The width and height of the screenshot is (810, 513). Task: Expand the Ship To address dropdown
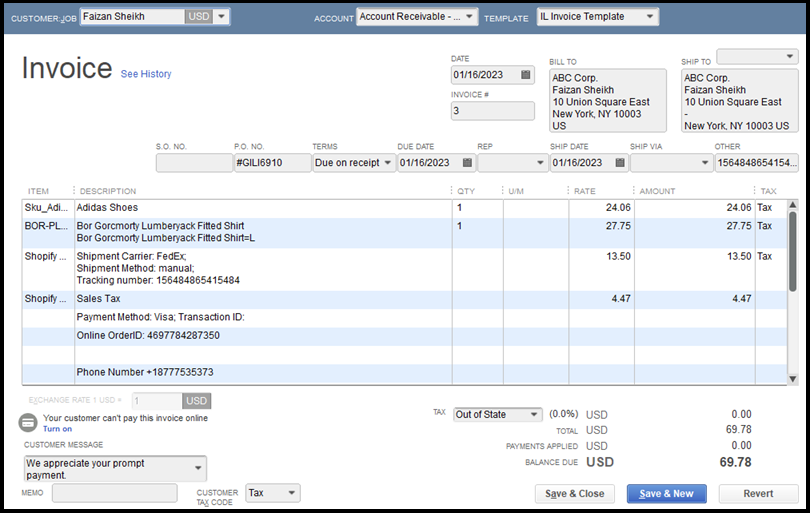[789, 56]
